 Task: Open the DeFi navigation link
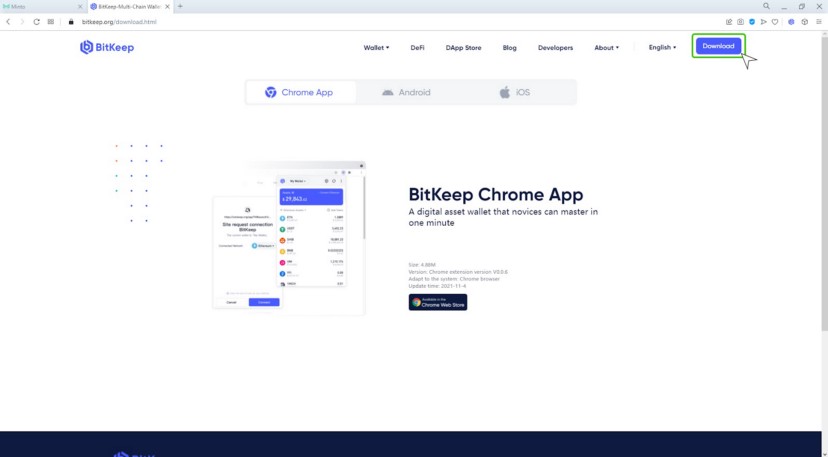[417, 48]
